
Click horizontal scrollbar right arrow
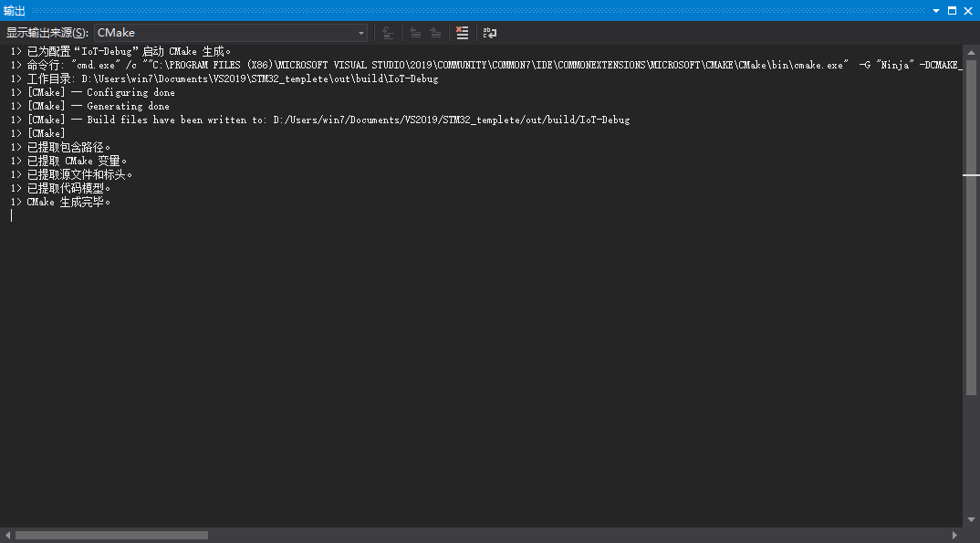click(x=954, y=536)
